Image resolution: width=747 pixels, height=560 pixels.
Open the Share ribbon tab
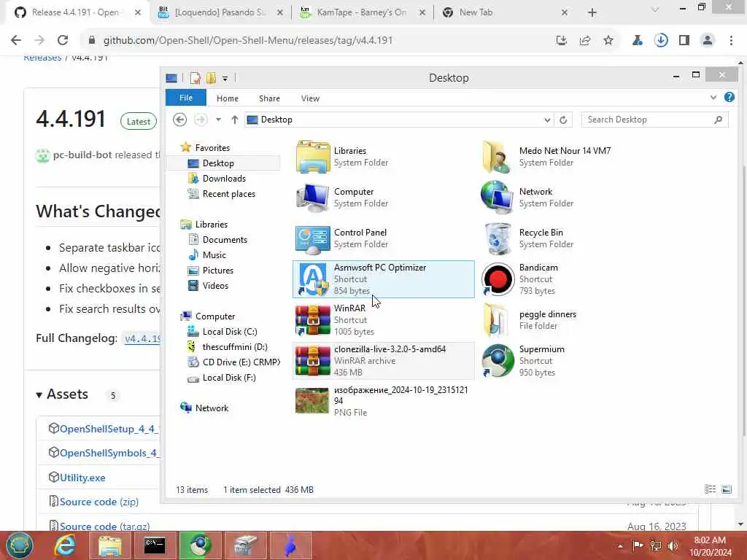269,98
